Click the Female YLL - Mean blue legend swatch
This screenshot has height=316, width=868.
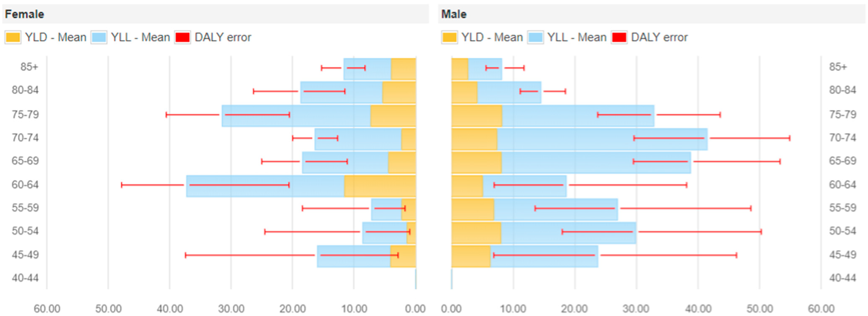[99, 37]
